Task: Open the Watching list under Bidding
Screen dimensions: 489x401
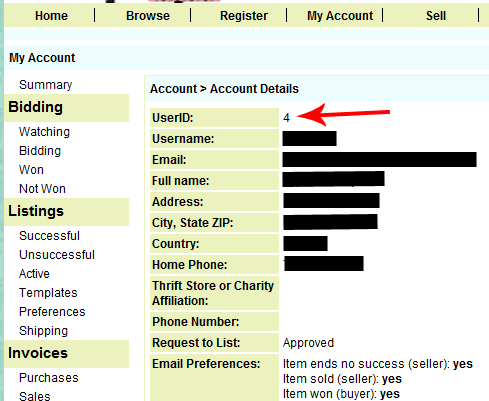Action: tap(44, 132)
